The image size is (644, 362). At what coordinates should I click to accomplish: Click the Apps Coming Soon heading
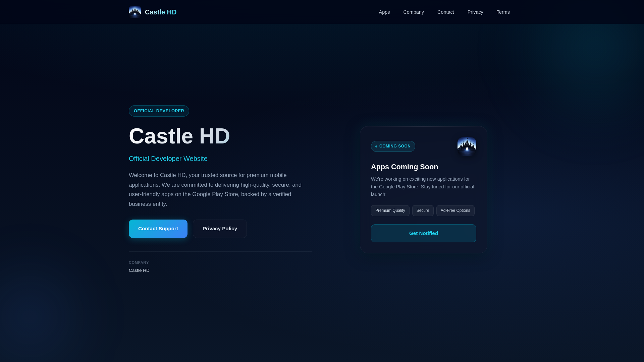(405, 167)
